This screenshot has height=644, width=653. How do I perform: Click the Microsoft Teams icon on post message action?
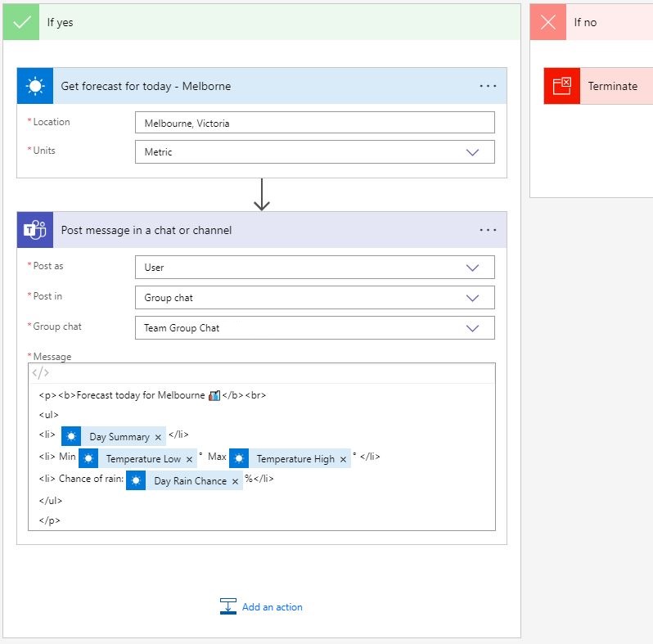click(35, 230)
